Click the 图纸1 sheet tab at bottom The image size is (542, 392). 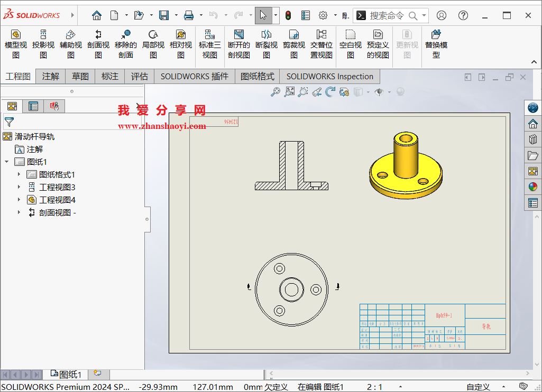point(67,374)
